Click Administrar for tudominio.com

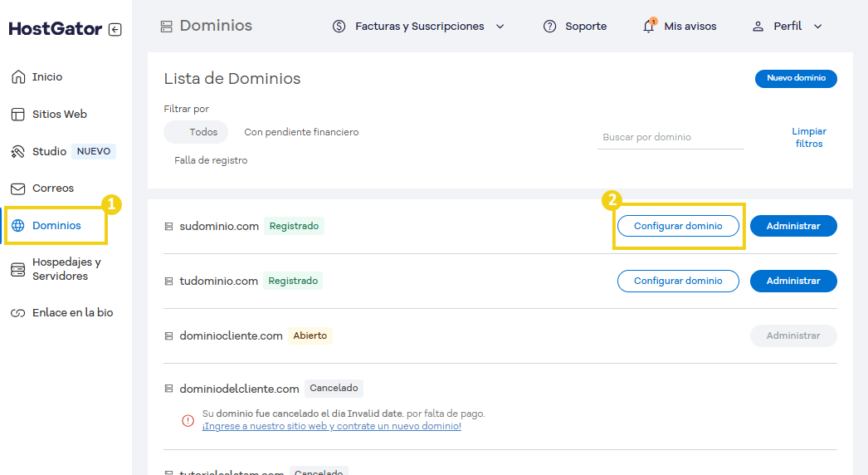click(793, 281)
